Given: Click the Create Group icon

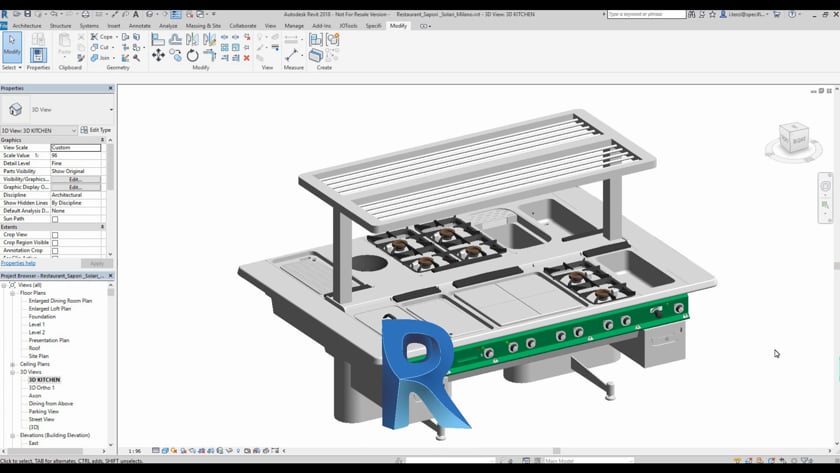Looking at the screenshot, I should [x=333, y=39].
